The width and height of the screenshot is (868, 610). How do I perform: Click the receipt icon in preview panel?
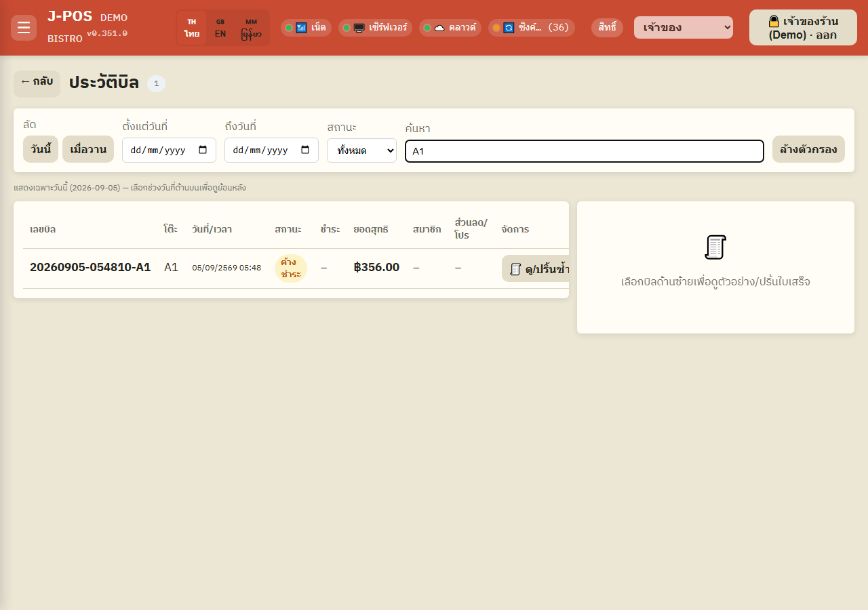pyautogui.click(x=715, y=247)
